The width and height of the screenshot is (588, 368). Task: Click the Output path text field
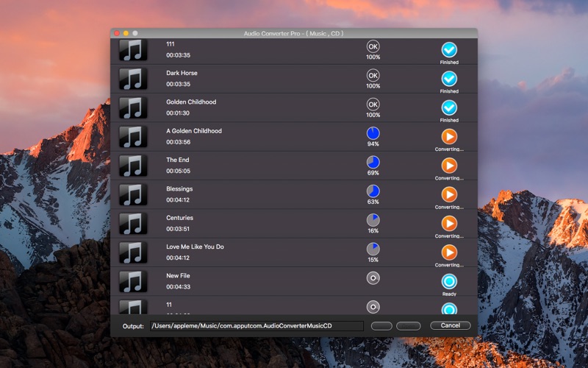pos(257,326)
